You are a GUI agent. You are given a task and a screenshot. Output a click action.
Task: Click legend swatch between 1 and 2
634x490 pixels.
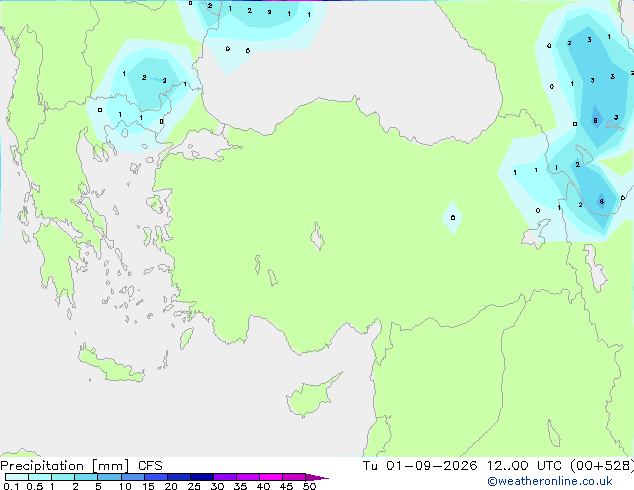[63, 477]
